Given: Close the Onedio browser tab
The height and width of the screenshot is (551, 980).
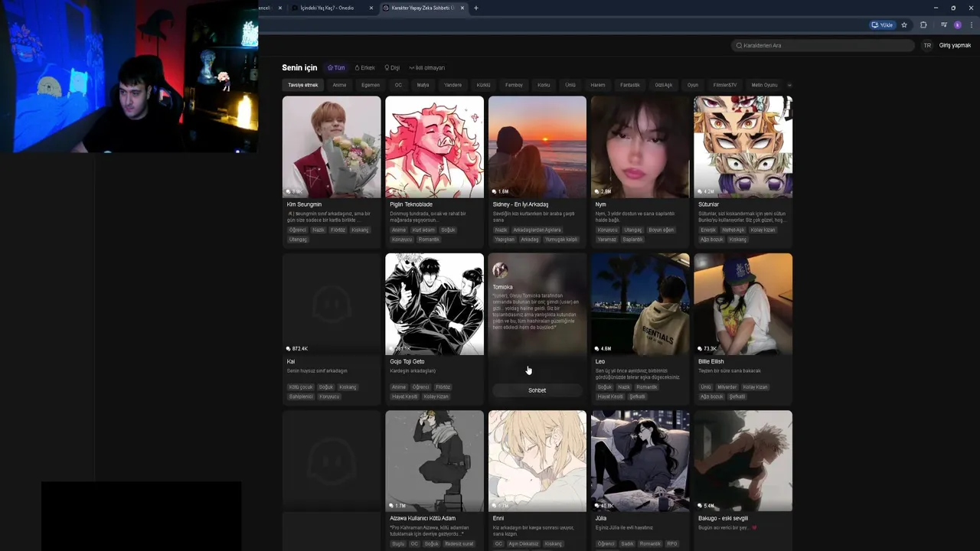Looking at the screenshot, I should pyautogui.click(x=371, y=8).
